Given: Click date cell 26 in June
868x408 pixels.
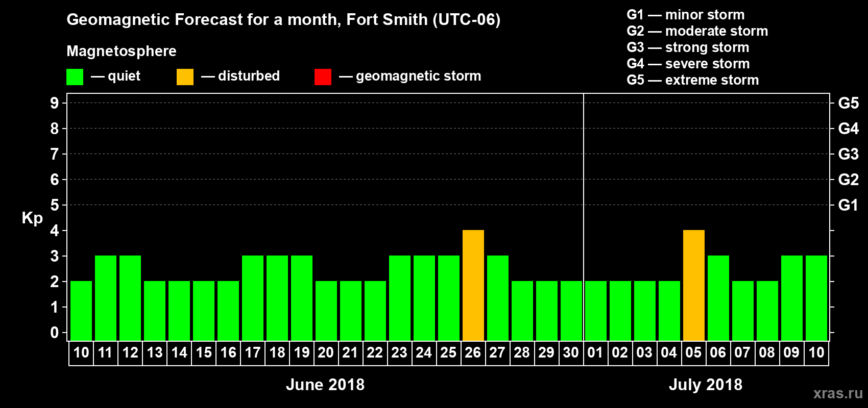Looking at the screenshot, I should (x=473, y=353).
